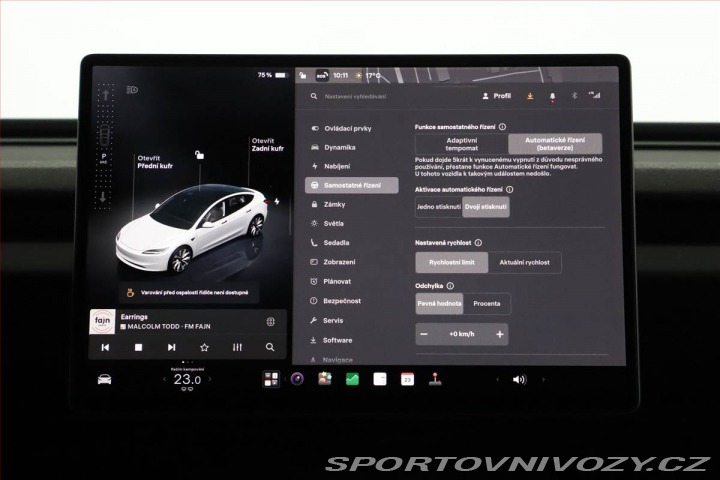Decrease speed offset with minus button
This screenshot has width=720, height=480.
[424, 334]
